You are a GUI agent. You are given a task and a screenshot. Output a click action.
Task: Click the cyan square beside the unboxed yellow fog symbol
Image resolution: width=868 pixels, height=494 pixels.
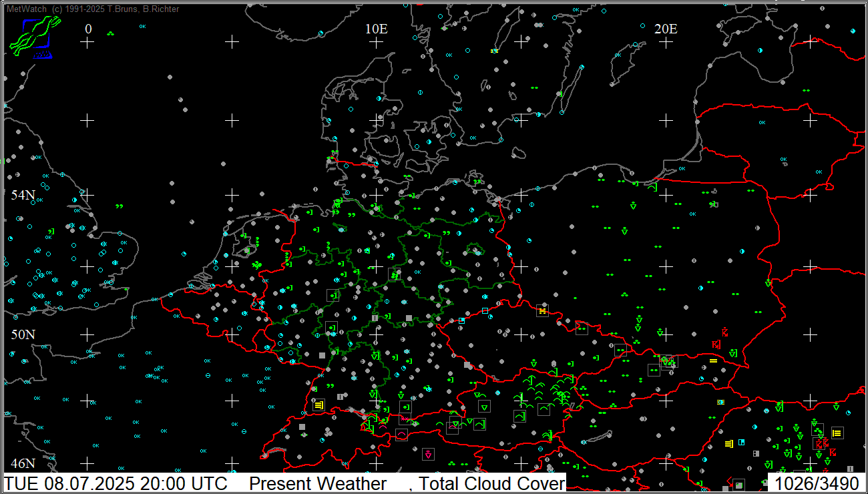coord(741,442)
